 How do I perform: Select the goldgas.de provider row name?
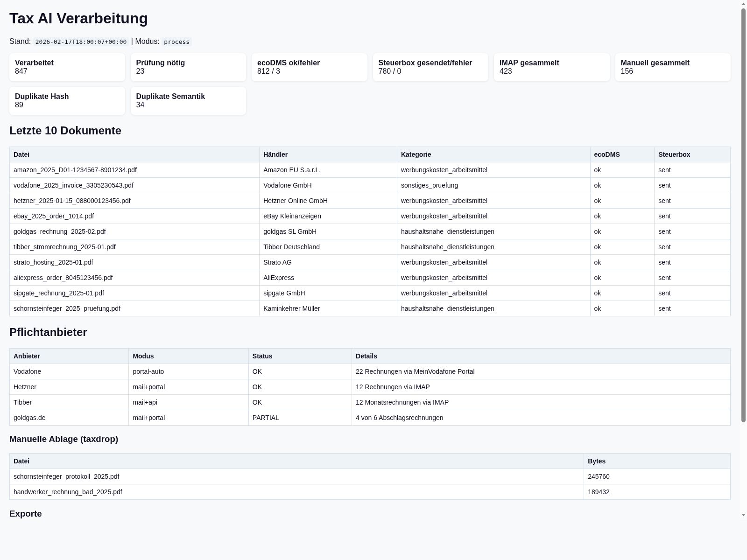[x=29, y=418]
